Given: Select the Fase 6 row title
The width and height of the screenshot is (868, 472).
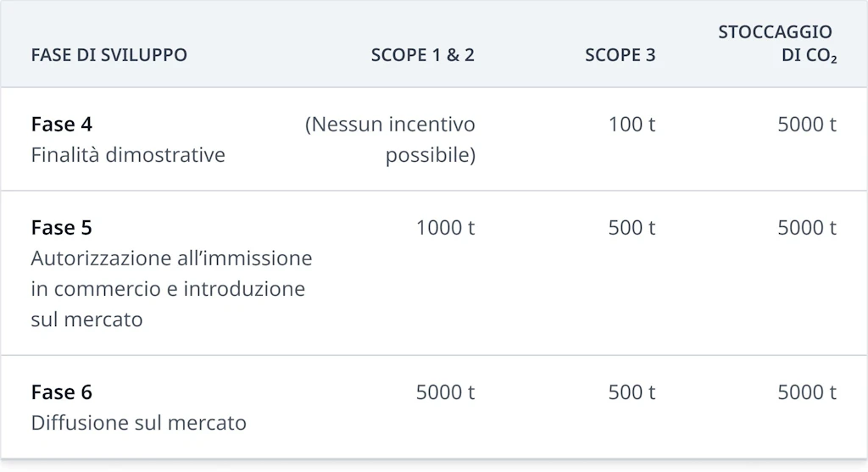Looking at the screenshot, I should (x=62, y=392).
